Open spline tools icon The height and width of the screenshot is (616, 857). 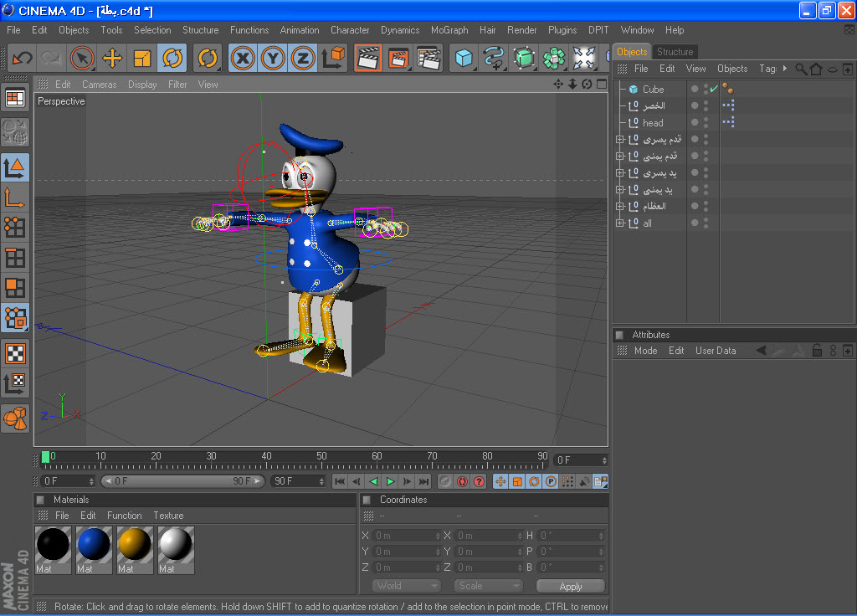tap(494, 58)
